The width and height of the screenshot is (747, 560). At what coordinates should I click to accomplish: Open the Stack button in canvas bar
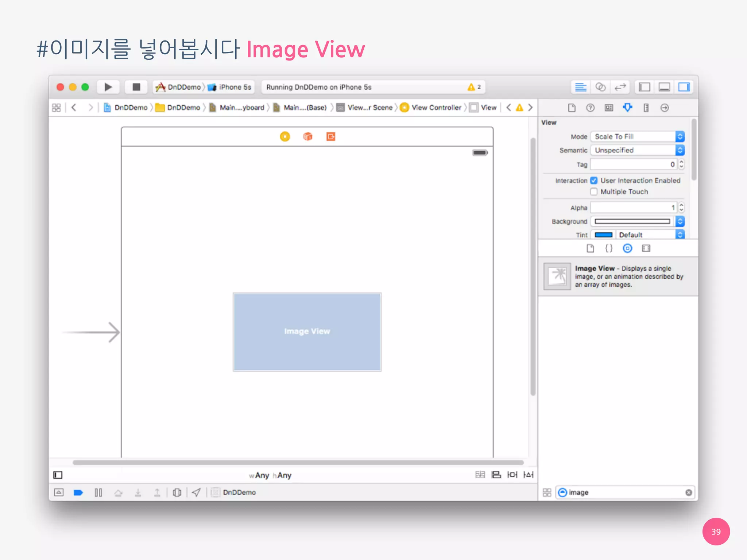480,475
